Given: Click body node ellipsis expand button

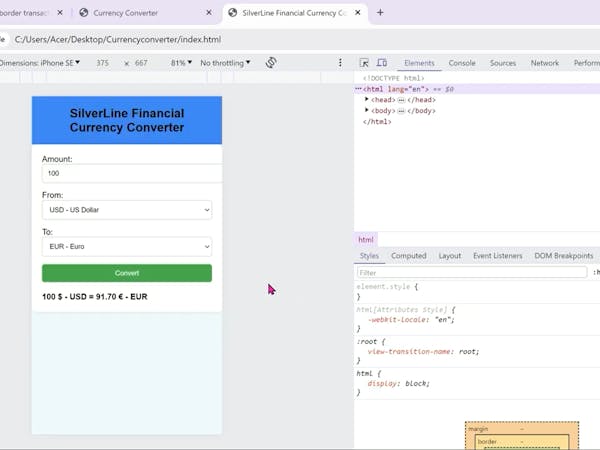Looking at the screenshot, I should pyautogui.click(x=401, y=111).
